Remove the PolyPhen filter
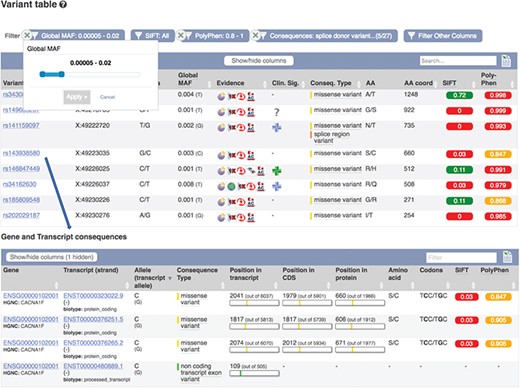The width and height of the screenshot is (520, 388). 180,35
